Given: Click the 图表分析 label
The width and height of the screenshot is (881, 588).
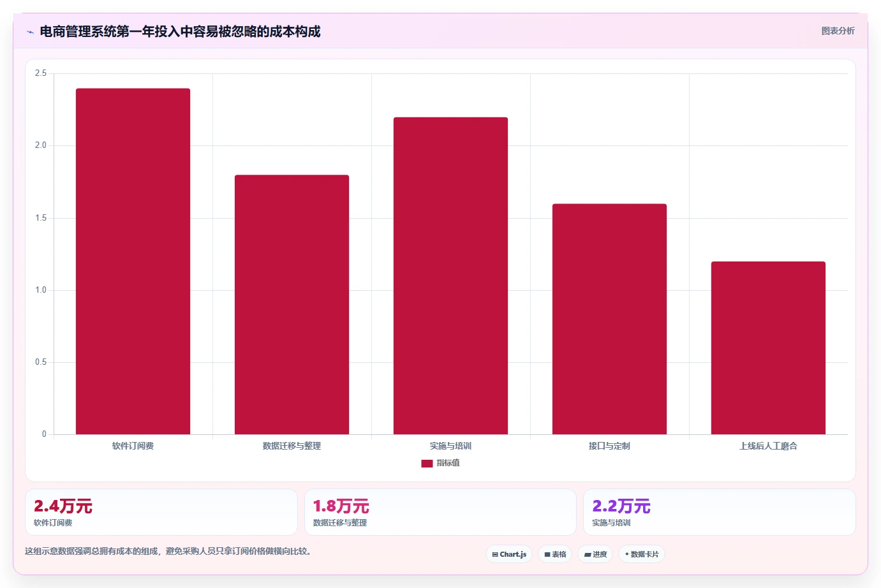Looking at the screenshot, I should click(838, 31).
